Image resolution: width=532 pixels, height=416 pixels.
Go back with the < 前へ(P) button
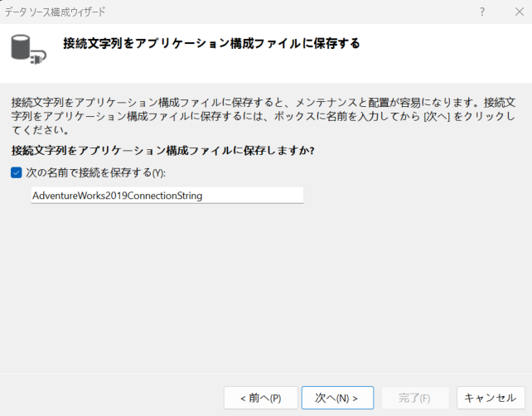pos(260,398)
